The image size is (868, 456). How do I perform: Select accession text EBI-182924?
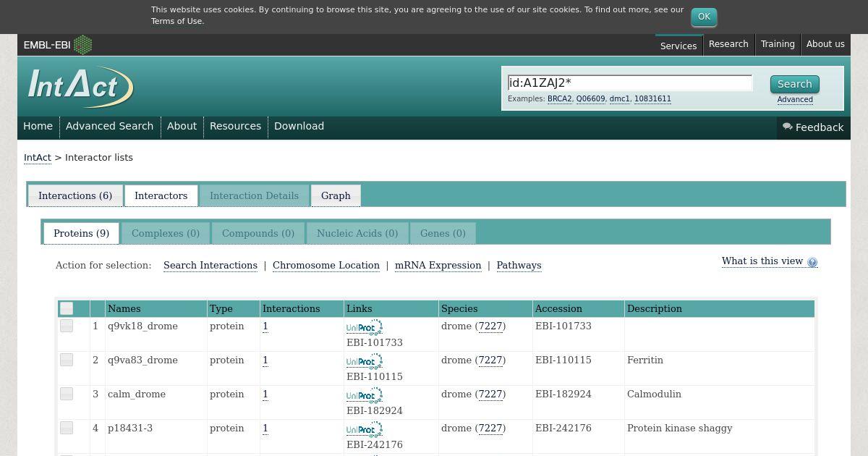[563, 394]
